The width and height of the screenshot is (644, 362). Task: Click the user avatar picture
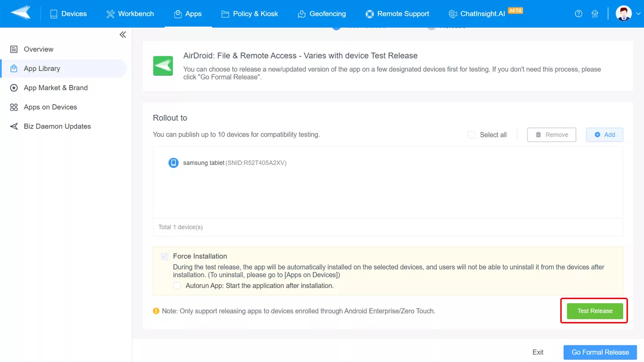point(624,13)
